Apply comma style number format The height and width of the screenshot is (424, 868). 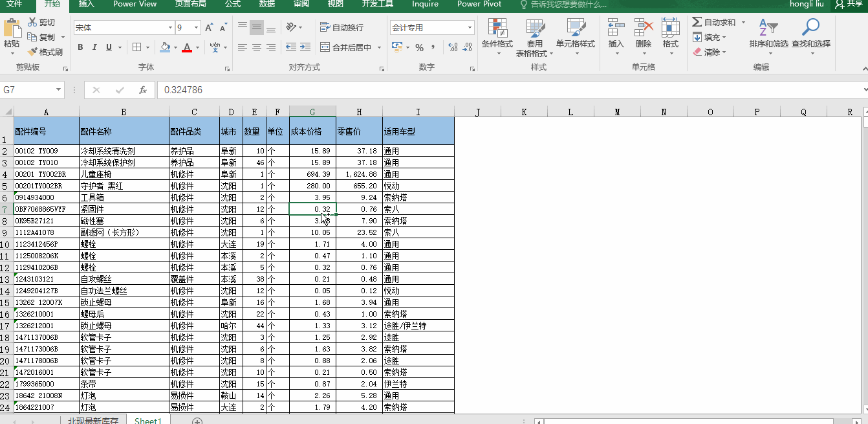433,47
